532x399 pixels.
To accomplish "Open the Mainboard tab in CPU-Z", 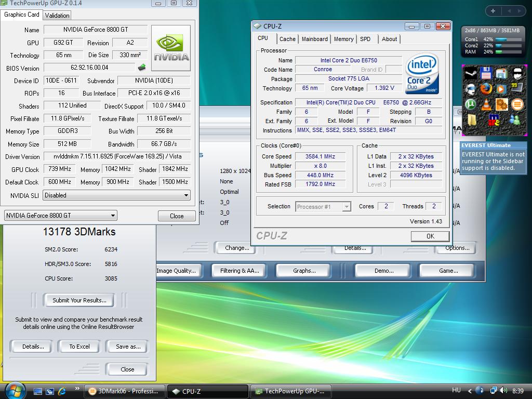I will [314, 39].
